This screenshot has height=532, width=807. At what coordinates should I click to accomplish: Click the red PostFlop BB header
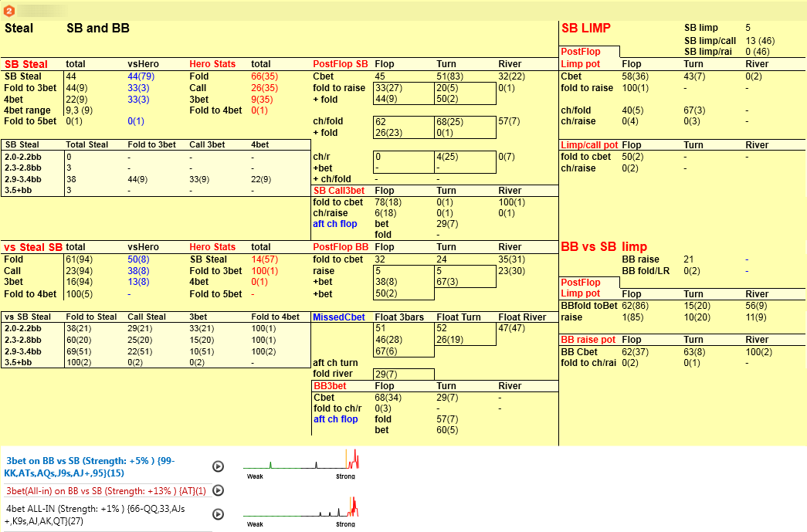click(341, 247)
